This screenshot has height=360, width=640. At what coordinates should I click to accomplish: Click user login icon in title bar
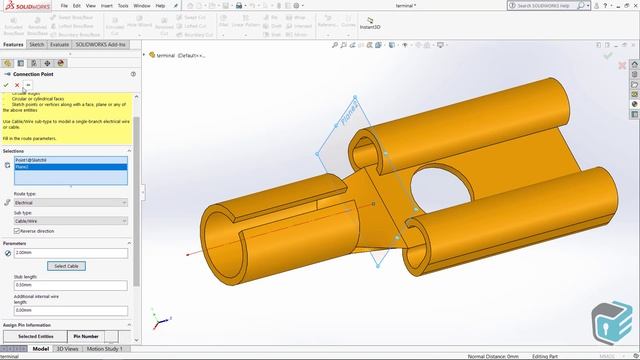596,6
